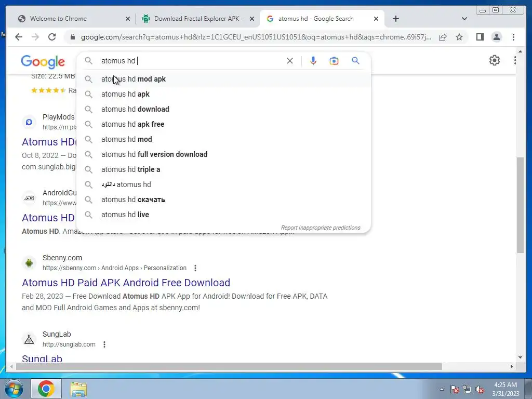Click the Show desktop strip beside the clock

coord(529,389)
